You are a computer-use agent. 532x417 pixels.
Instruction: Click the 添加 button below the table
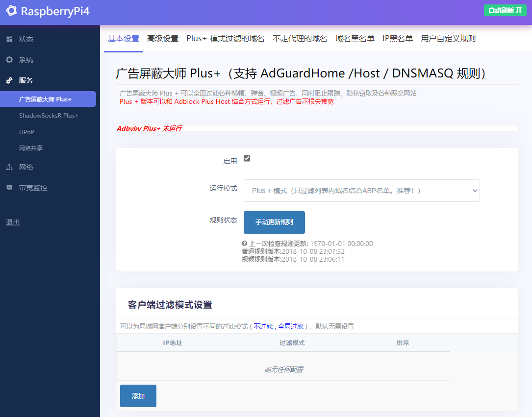(x=138, y=395)
